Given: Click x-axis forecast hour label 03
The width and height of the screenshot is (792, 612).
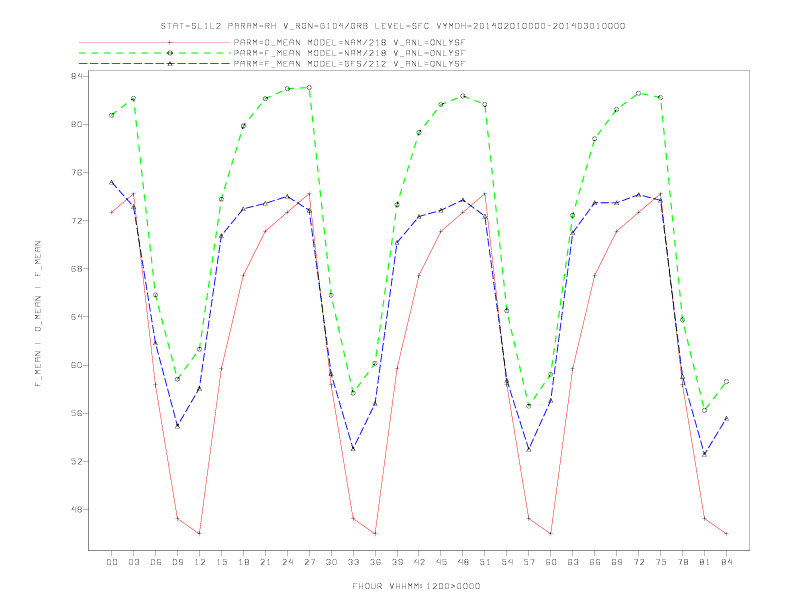Looking at the screenshot, I should (134, 562).
